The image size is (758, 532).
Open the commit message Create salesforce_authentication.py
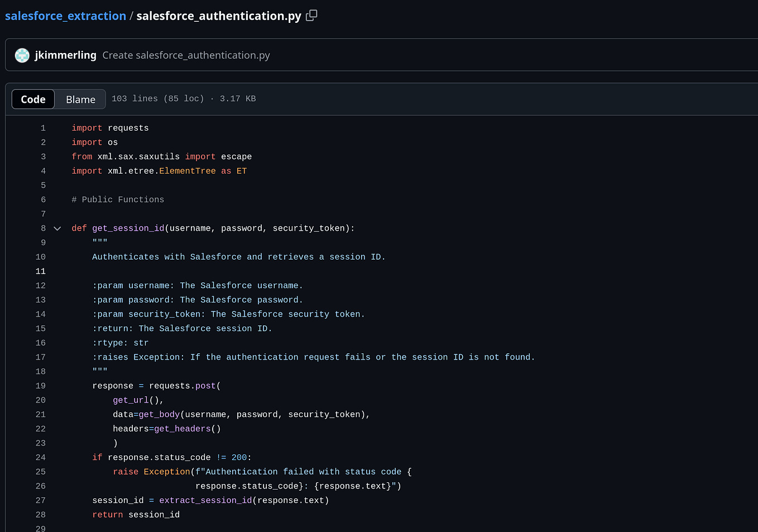(x=186, y=55)
